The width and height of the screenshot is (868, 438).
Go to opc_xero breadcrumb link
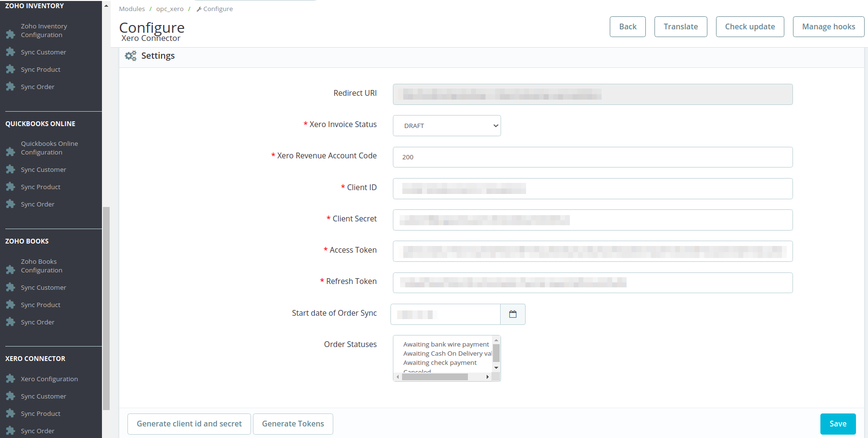(170, 9)
